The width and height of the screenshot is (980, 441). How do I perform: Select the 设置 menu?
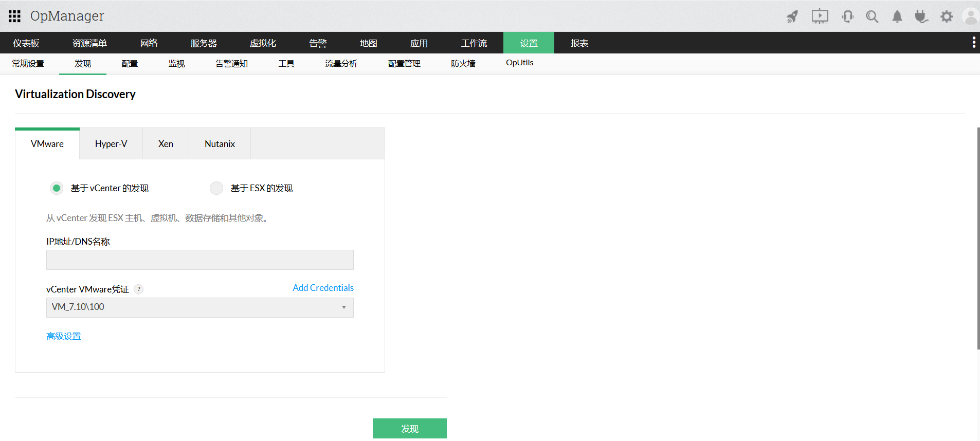pos(529,43)
